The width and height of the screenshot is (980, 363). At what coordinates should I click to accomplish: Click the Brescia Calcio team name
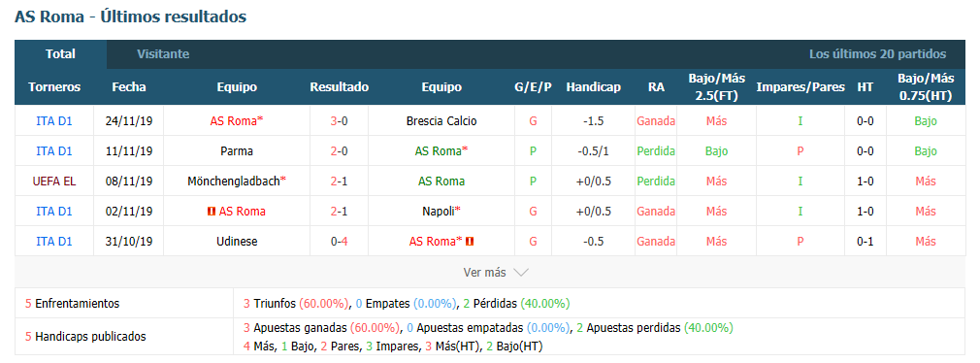(441, 121)
